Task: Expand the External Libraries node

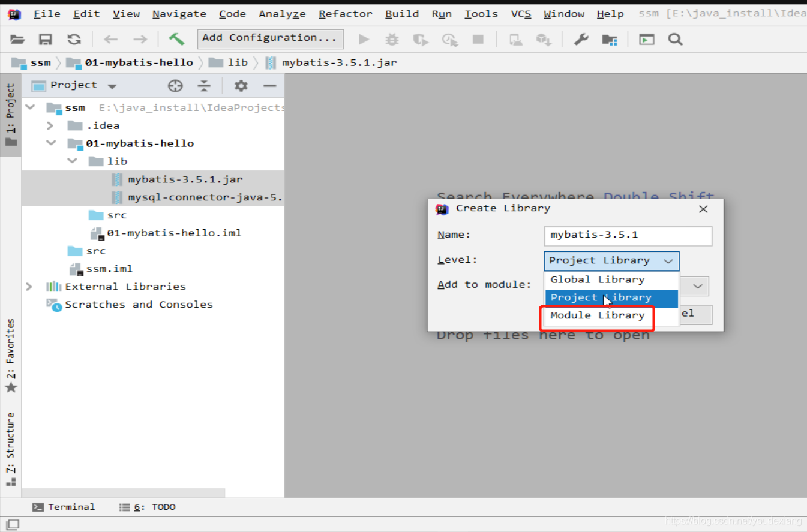Action: coord(29,287)
